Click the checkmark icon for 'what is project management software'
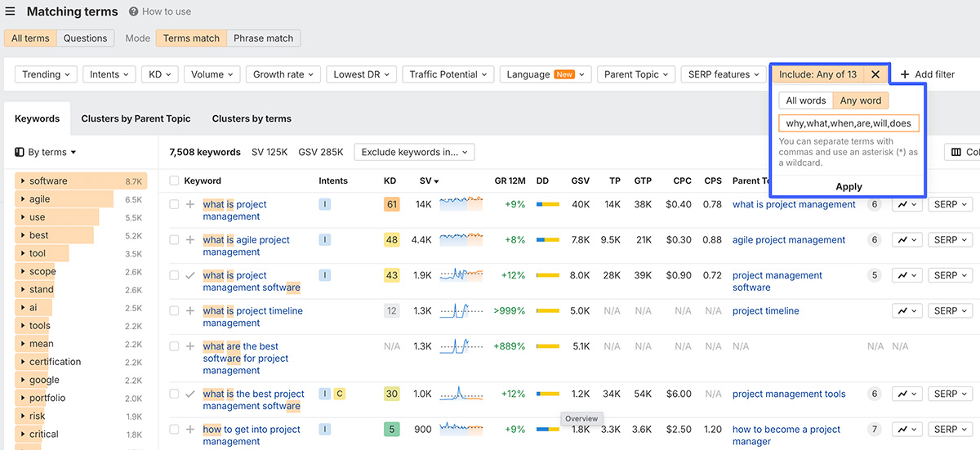980x450 pixels. tap(190, 276)
